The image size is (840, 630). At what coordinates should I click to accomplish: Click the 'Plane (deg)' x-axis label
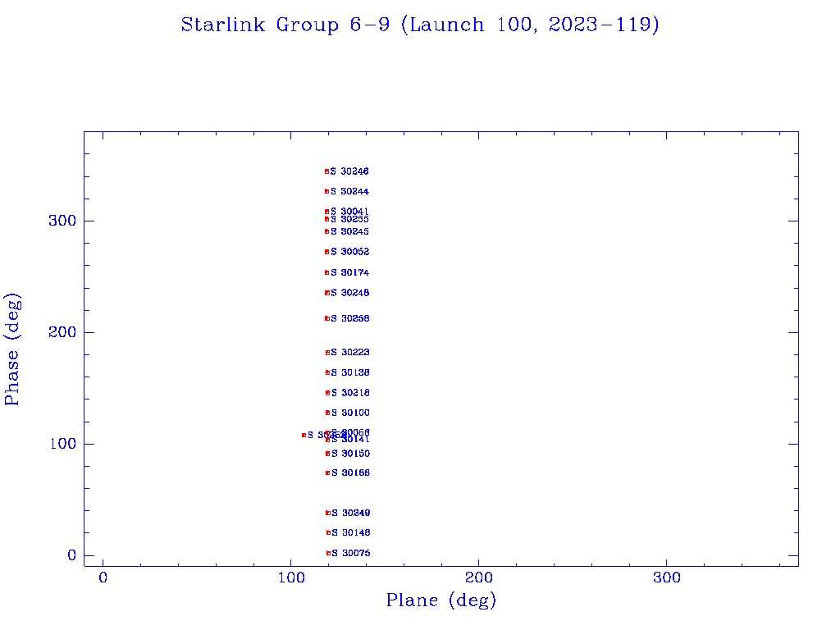tap(441, 600)
